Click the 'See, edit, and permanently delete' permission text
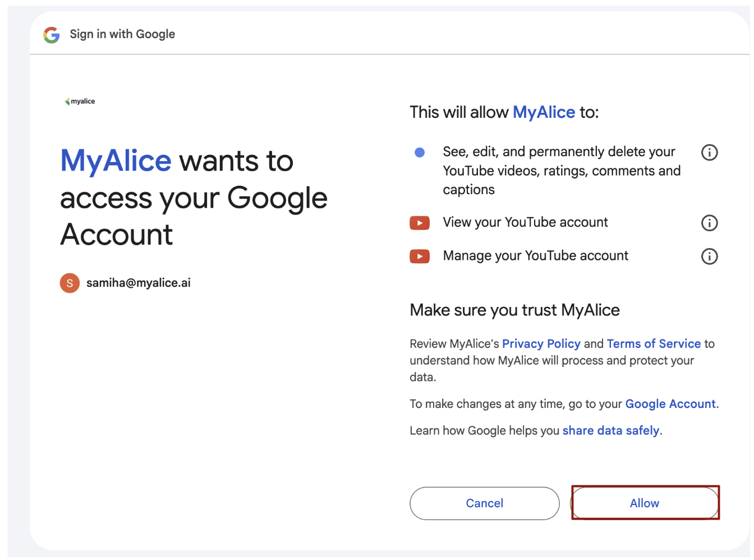754x560 pixels. point(562,171)
